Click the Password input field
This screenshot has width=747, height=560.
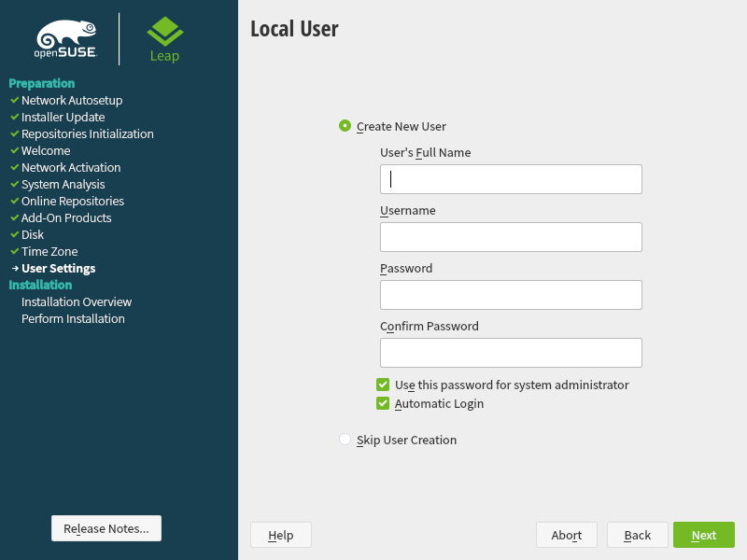coord(511,295)
